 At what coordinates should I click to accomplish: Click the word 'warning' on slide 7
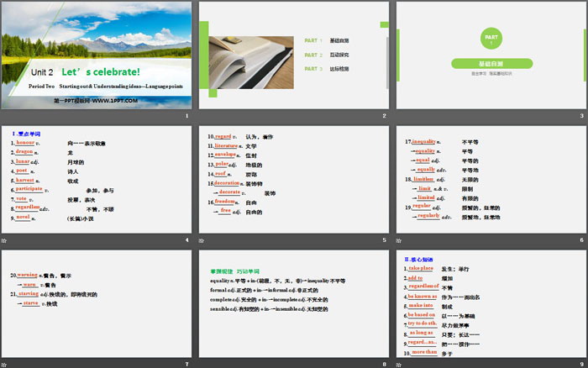(28, 275)
